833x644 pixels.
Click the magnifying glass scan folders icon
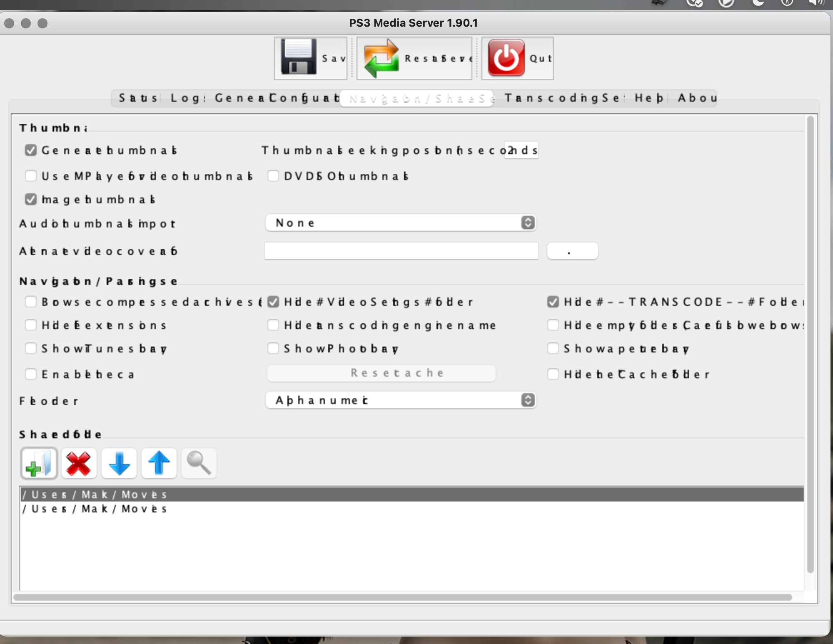coord(199,463)
